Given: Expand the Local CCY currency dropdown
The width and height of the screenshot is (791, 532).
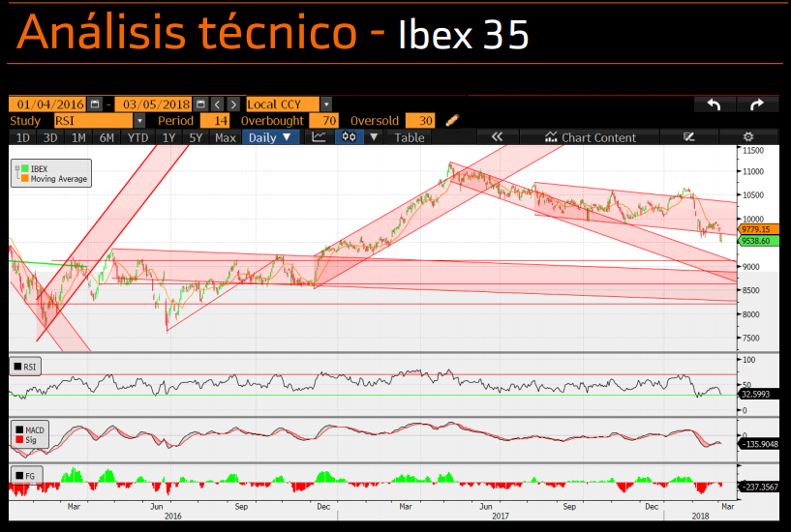Looking at the screenshot, I should coord(326,104).
